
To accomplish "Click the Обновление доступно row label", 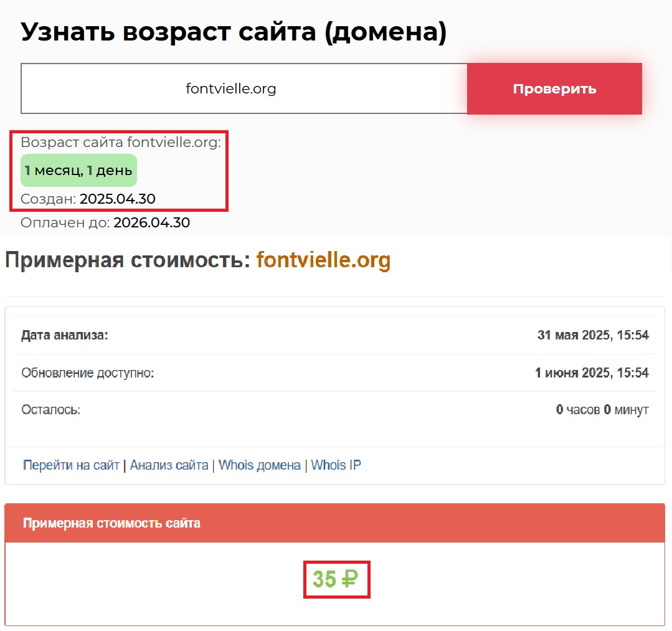I will (x=87, y=373).
